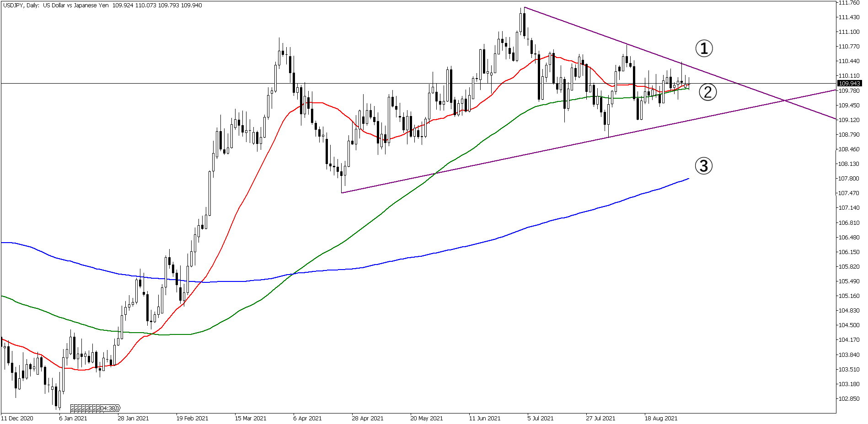This screenshot has width=868, height=424.
Task: Click the 5 Jul 2021 date label
Action: click(x=540, y=418)
